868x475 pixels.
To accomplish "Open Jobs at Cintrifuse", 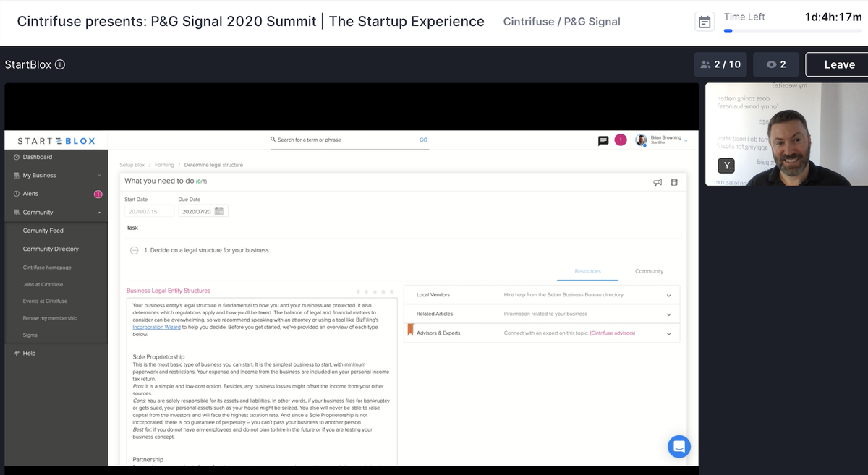I will tap(43, 284).
